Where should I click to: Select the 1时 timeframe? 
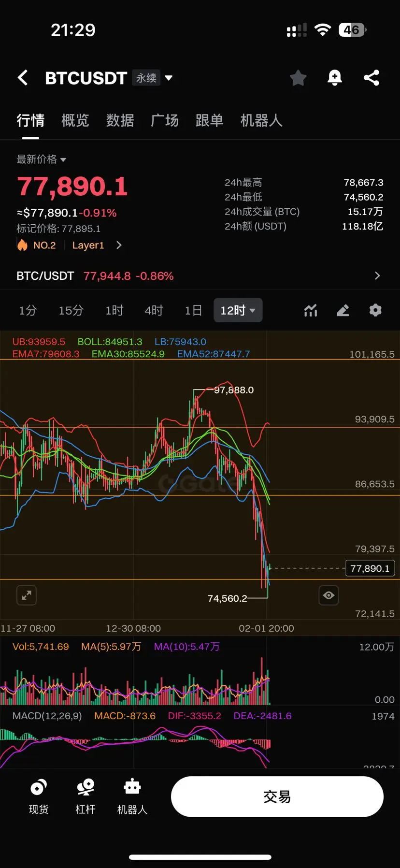114,310
